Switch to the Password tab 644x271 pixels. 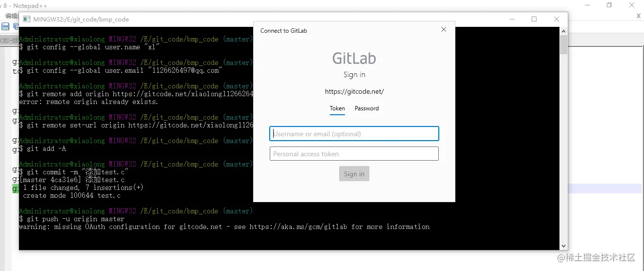pos(366,108)
